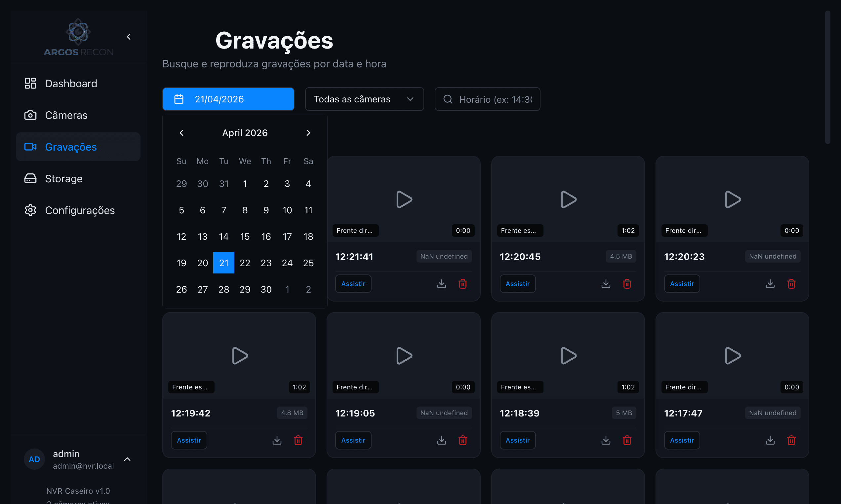Screen dimensions: 841x504
Task: Select May 2 in the calendar
Action: click(308, 289)
